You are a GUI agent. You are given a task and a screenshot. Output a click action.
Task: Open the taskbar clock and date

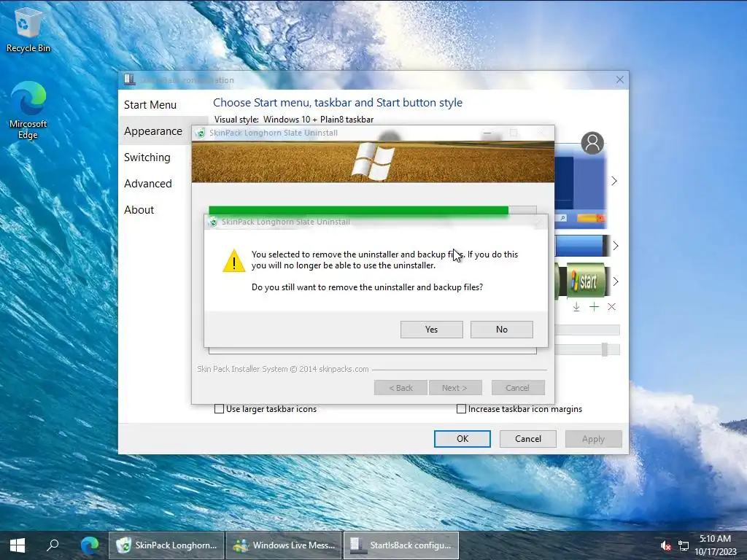[x=715, y=545]
